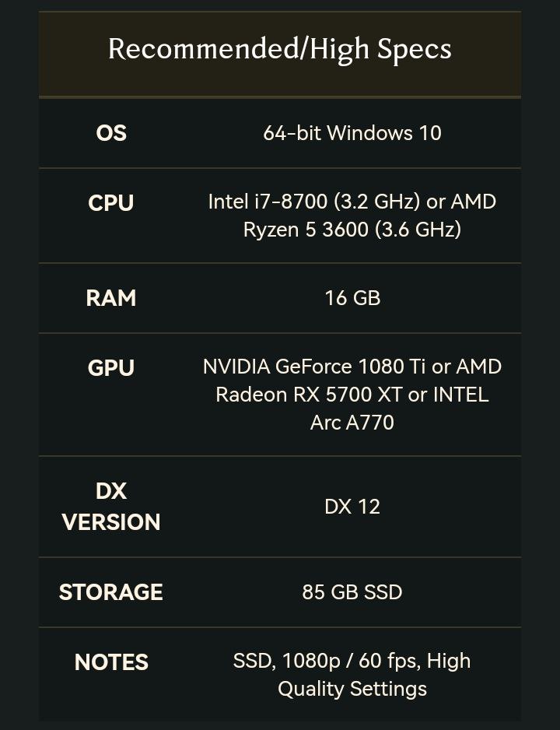
Task: Select the GPU row label
Action: click(111, 368)
